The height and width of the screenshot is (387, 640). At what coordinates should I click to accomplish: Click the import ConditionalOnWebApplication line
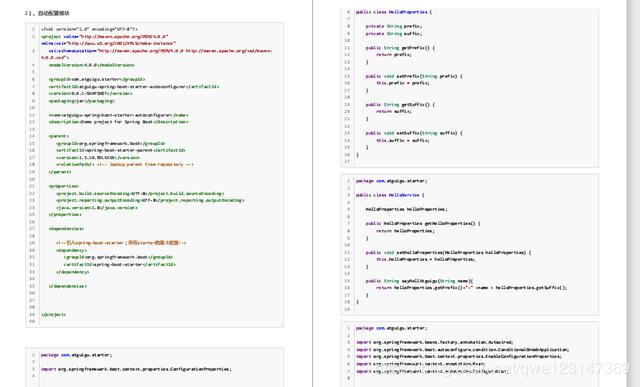pos(462,350)
